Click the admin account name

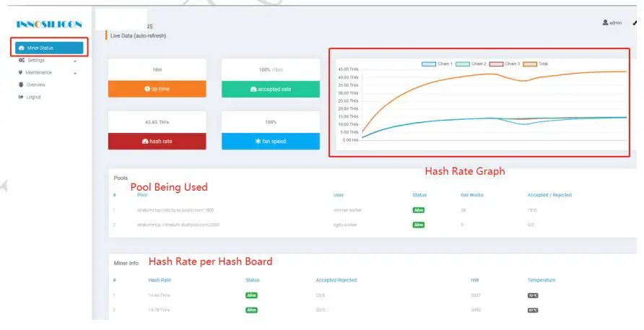615,23
